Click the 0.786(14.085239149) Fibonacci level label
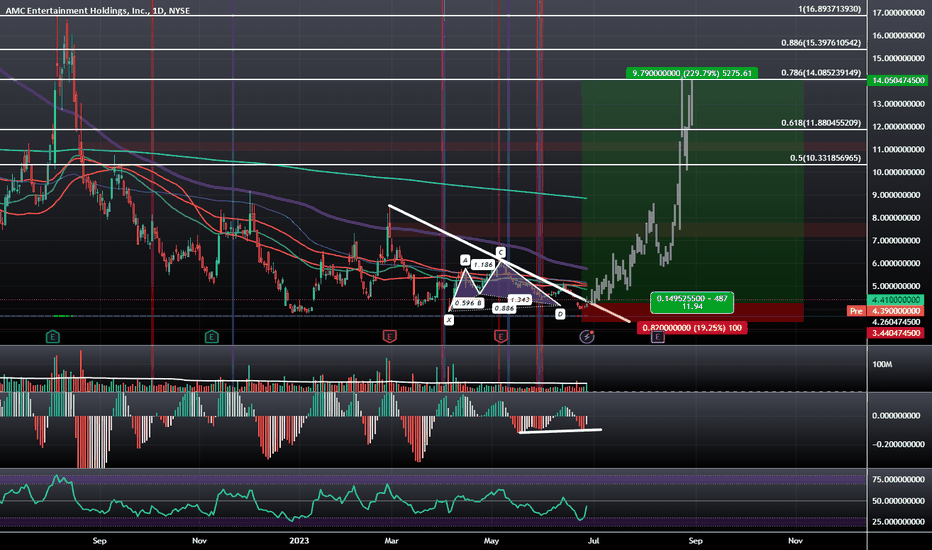 point(821,73)
